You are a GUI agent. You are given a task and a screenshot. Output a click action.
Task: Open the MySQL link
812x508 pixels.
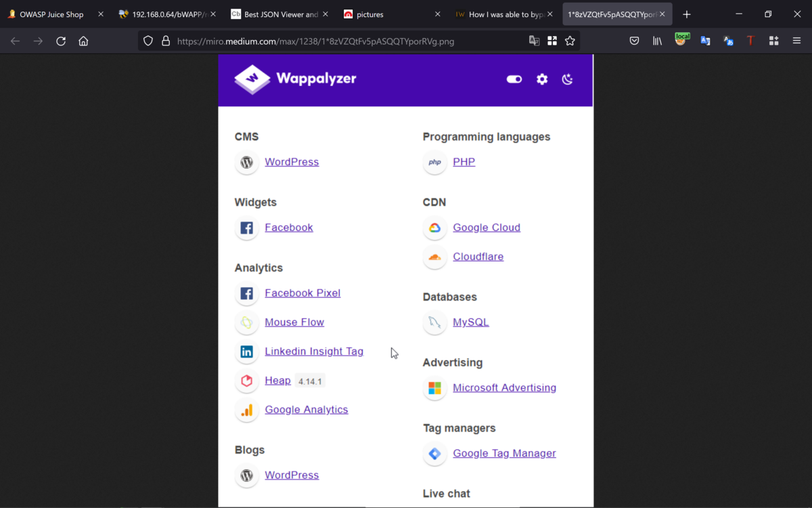[471, 322]
